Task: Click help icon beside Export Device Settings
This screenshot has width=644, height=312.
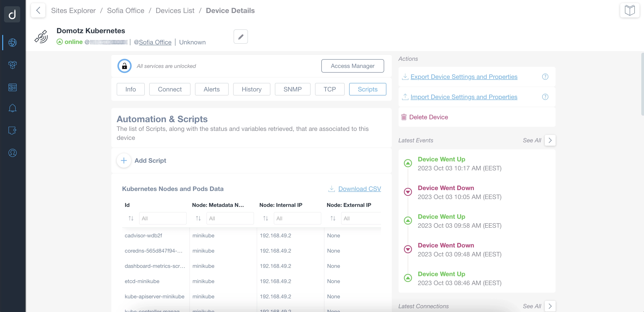Action: pos(545,77)
